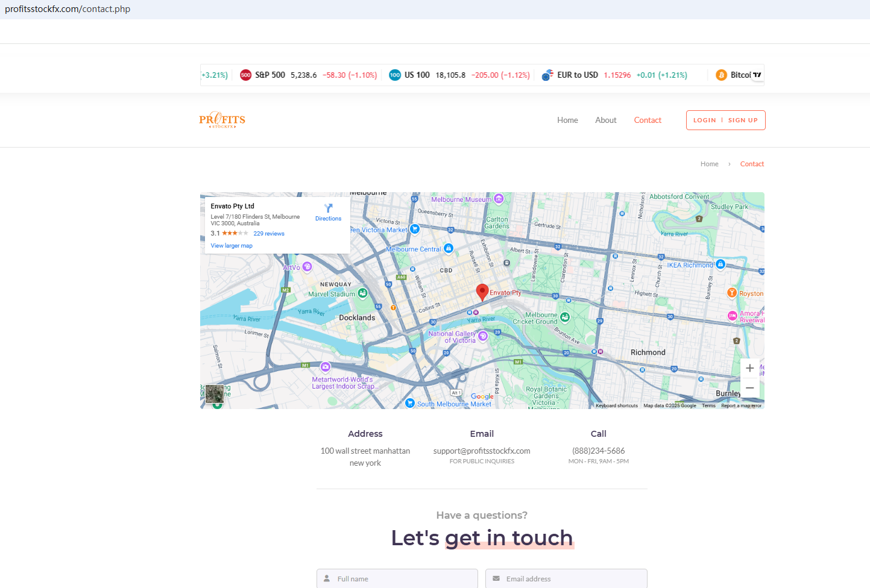Switch map to satellite view thumbnail

[x=215, y=394]
